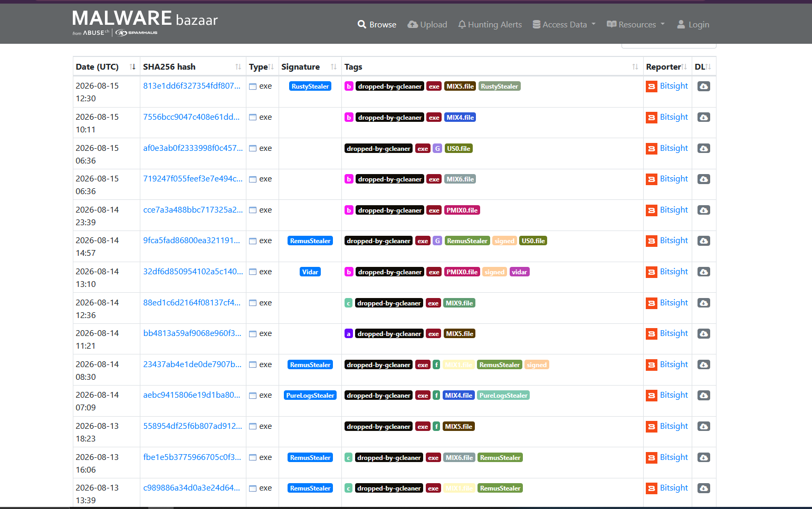Click the PMIX0.file tag in cce7a3a4 row

click(x=462, y=210)
